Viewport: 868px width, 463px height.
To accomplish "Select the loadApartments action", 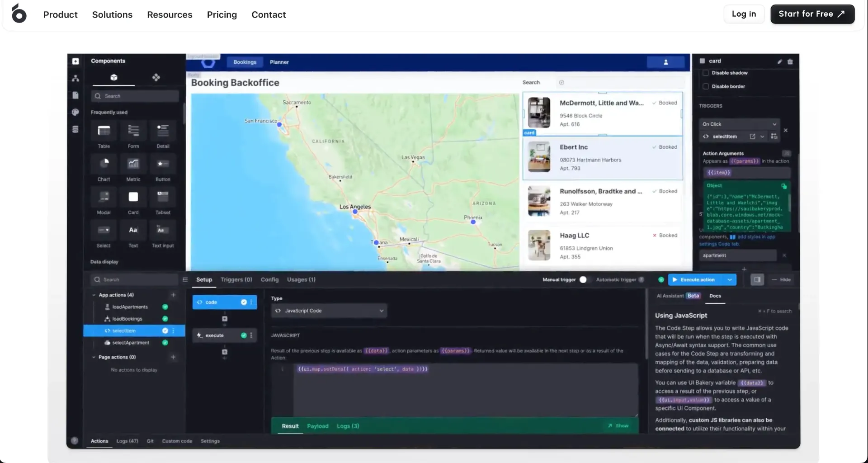I will (x=130, y=307).
